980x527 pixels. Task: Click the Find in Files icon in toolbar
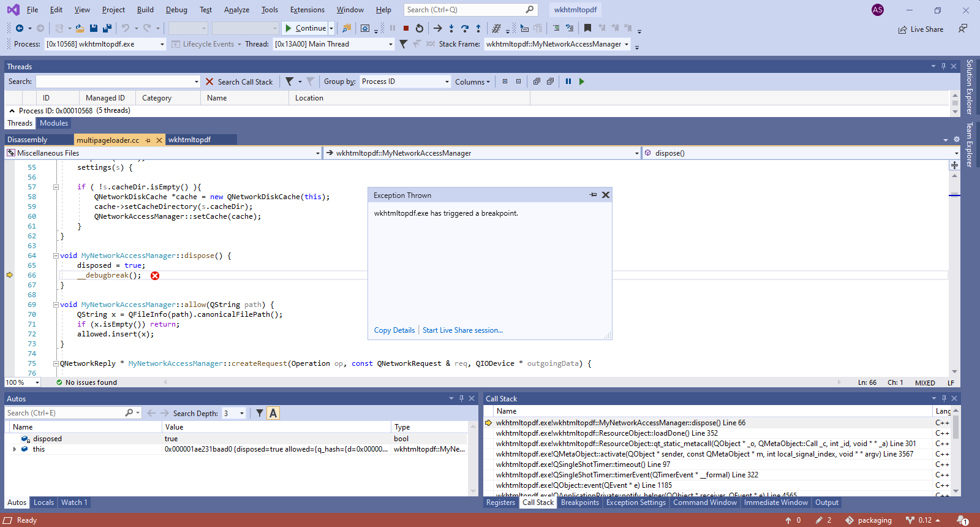click(347, 28)
